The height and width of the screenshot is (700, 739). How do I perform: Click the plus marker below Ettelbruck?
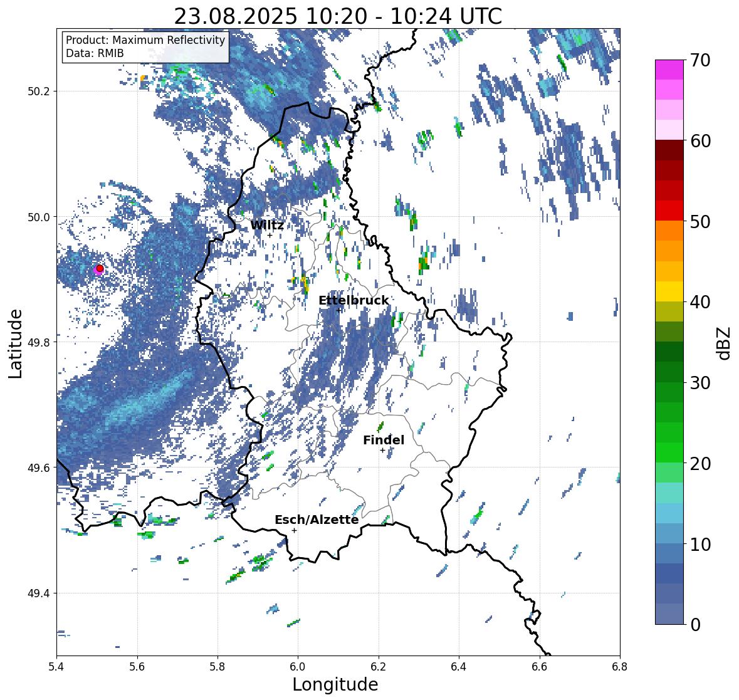tap(339, 310)
